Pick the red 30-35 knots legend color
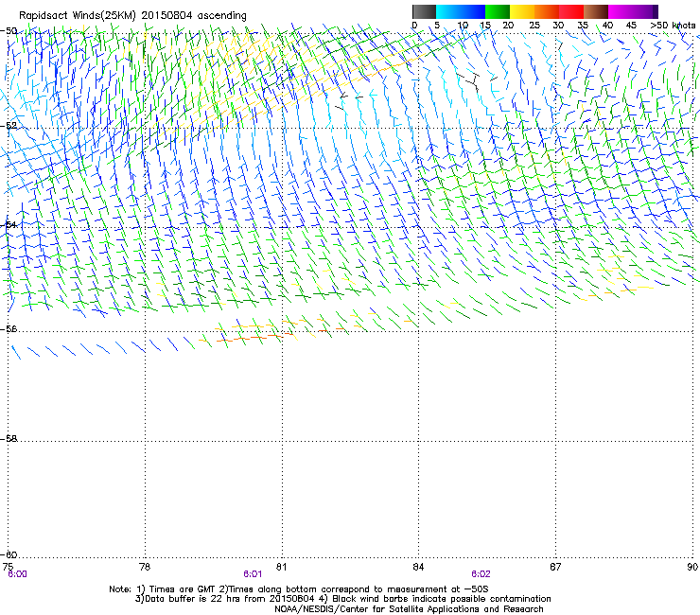Viewport: 700px width, 615px height. 571,11
